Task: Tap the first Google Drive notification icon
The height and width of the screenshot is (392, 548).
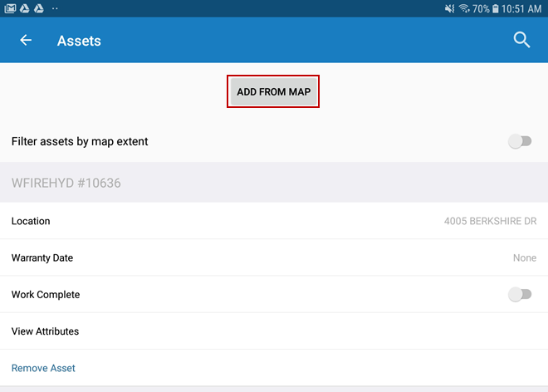Action: pyautogui.click(x=25, y=8)
